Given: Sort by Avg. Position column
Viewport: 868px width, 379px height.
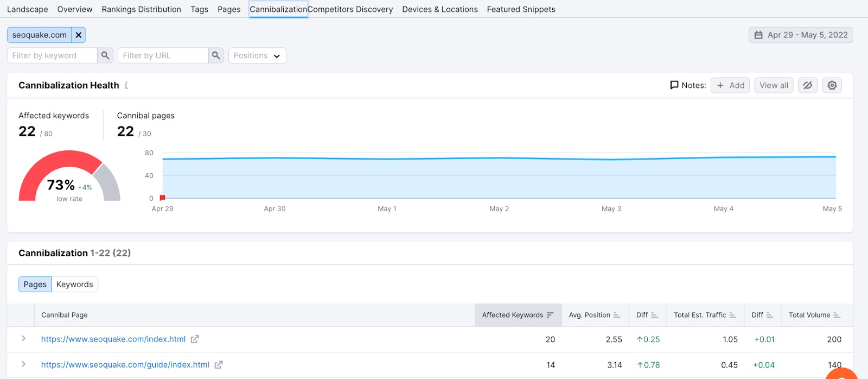Looking at the screenshot, I should 594,315.
